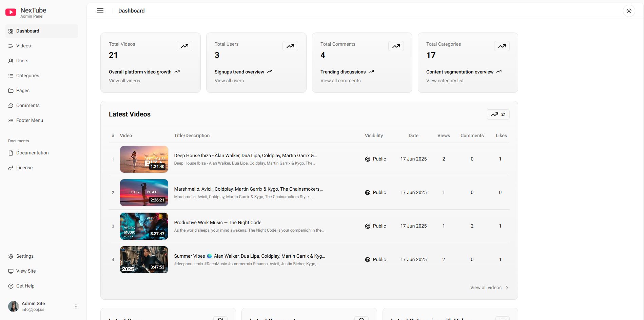The image size is (644, 320).
Task: Toggle light/dark theme sun icon
Action: (629, 11)
